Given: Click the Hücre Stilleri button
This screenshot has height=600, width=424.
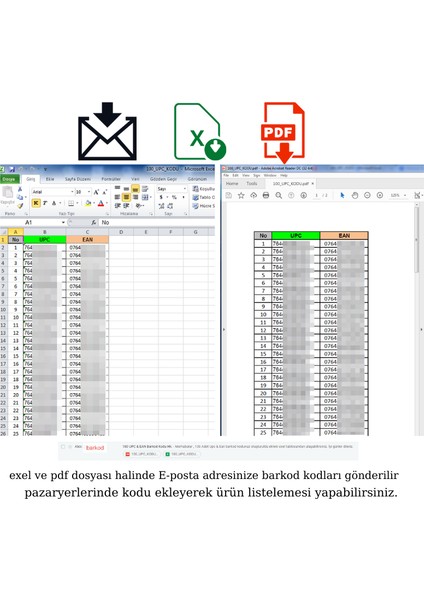Looking at the screenshot, I should (203, 206).
